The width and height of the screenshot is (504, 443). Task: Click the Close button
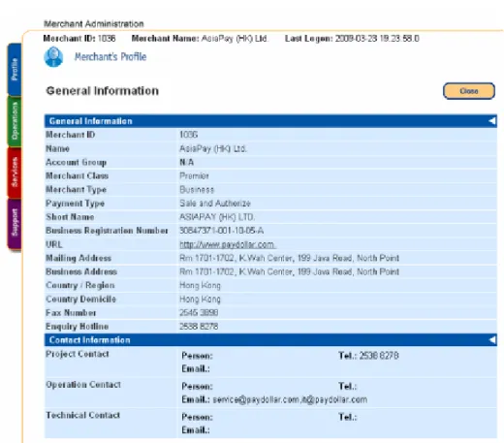pos(469,91)
